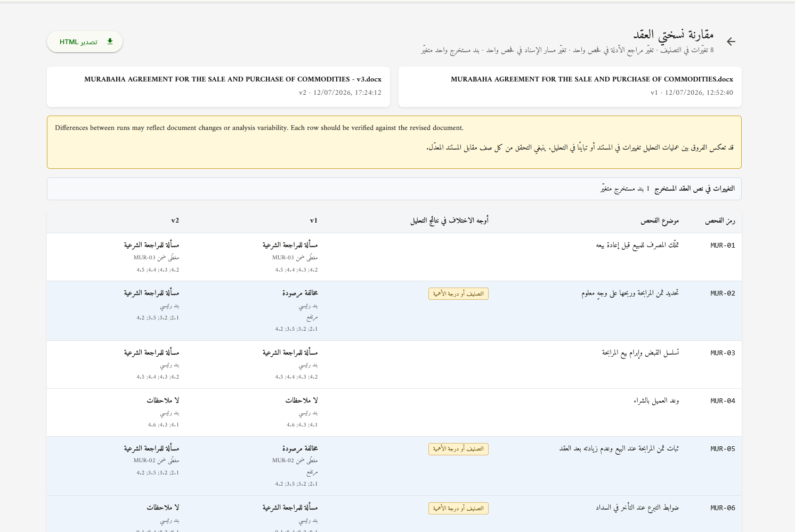Click the v1 note مغطّى ضمن MUR-03 in row MUR-01
The image size is (795, 532).
(295, 258)
